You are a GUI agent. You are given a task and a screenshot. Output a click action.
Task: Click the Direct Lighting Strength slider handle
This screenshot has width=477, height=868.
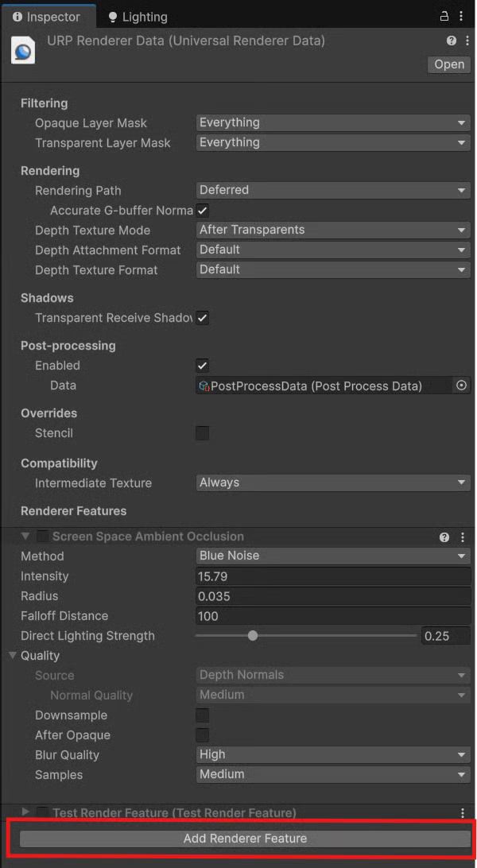253,636
